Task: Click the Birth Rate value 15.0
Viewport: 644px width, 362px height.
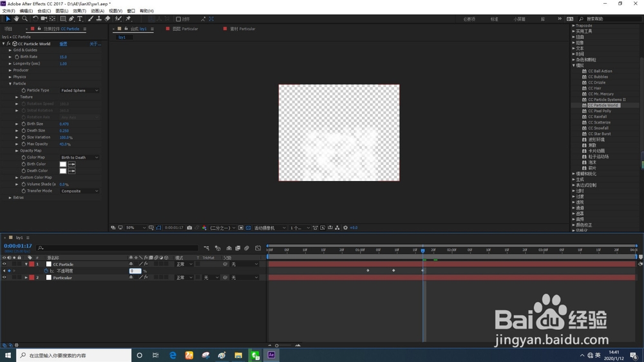Action: [x=63, y=57]
